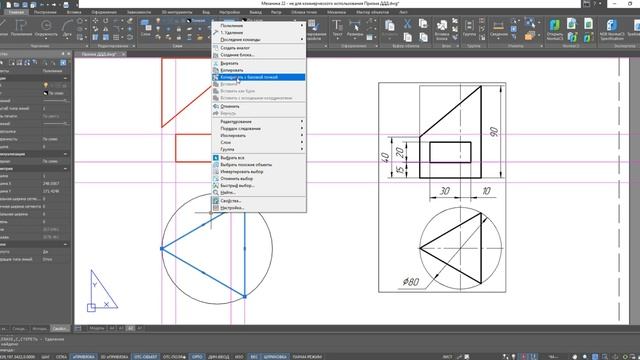The image size is (640, 360).
Task: Choose Копировать с базовой точкой in context menu
Action: point(259,77)
